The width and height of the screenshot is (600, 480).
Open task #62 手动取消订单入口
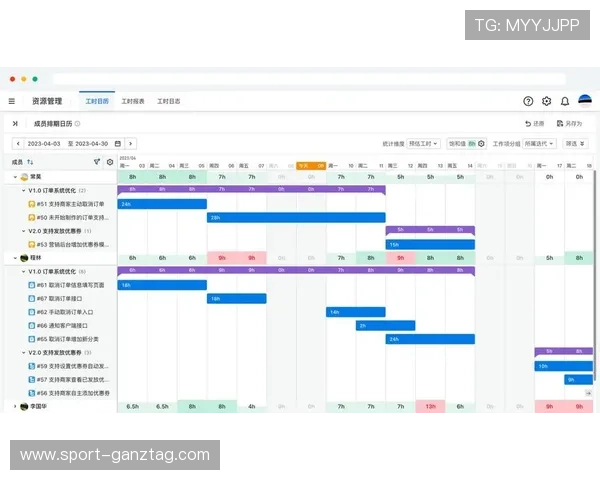[x=65, y=312]
